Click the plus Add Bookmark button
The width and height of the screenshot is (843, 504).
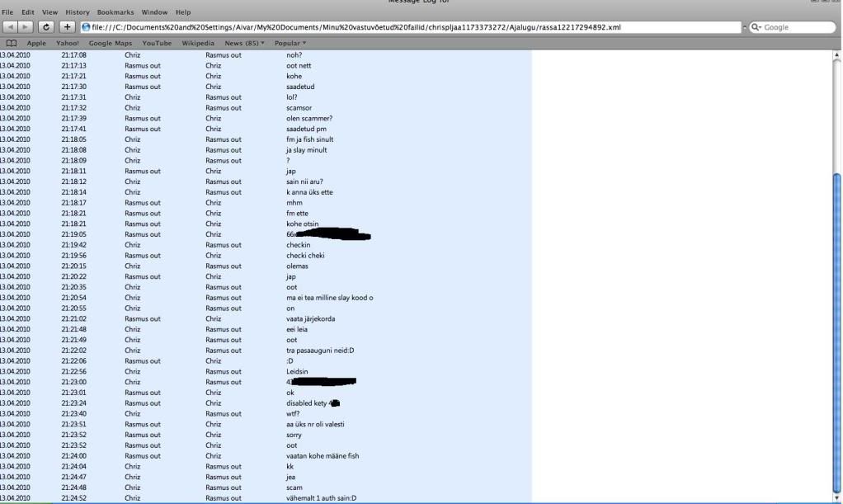68,27
